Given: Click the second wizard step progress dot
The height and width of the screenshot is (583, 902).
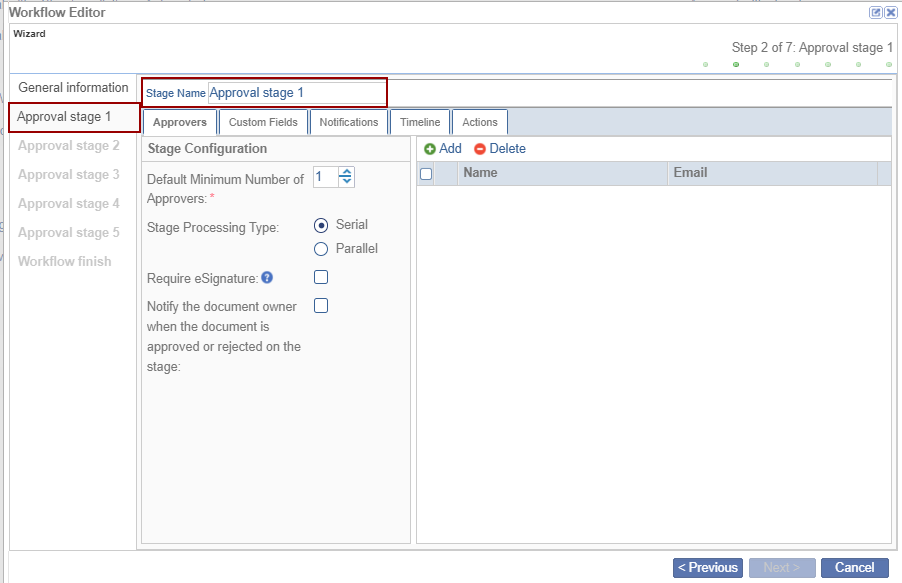Looking at the screenshot, I should click(x=736, y=65).
